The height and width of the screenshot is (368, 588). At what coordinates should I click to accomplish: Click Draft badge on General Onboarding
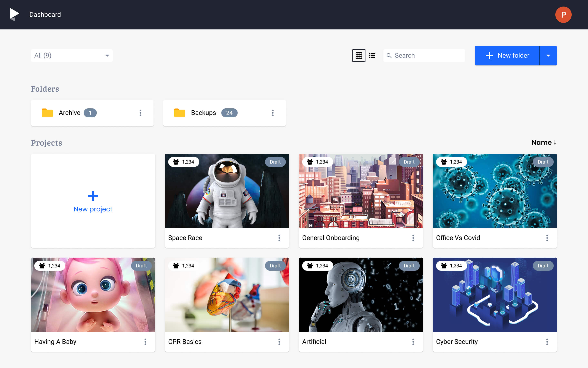click(x=409, y=162)
